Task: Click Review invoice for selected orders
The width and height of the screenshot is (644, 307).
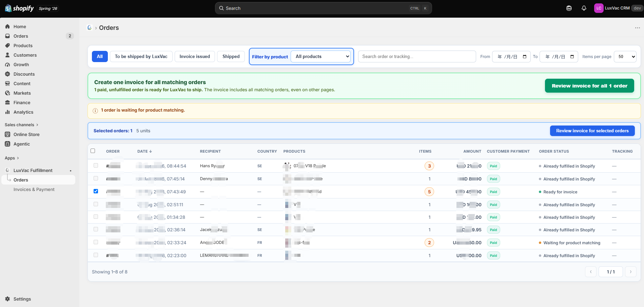Action: pos(592,131)
